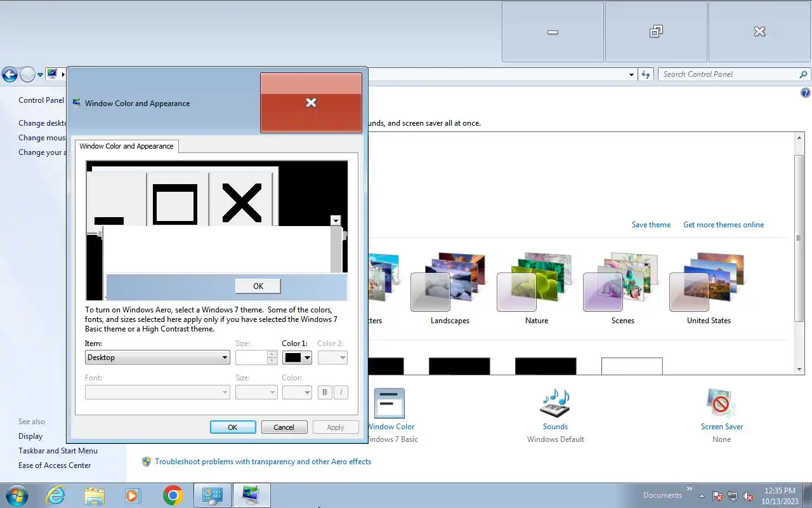The width and height of the screenshot is (812, 508).
Task: Click the Forward arrow in Control Panel
Action: click(x=27, y=75)
